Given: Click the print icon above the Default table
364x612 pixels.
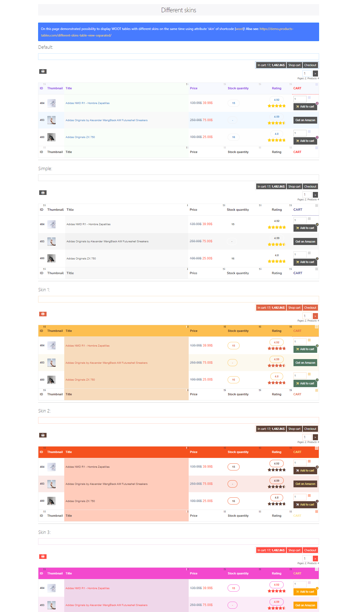Looking at the screenshot, I should pos(43,71).
